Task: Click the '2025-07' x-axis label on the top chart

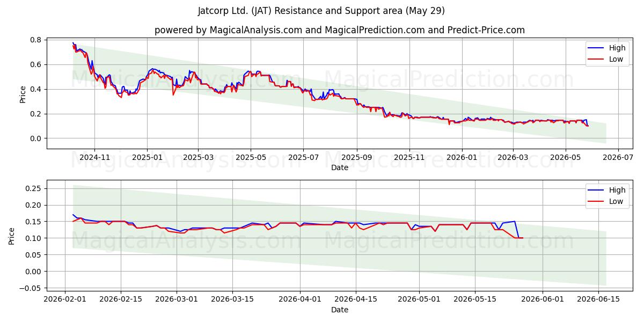Action: 303,158
